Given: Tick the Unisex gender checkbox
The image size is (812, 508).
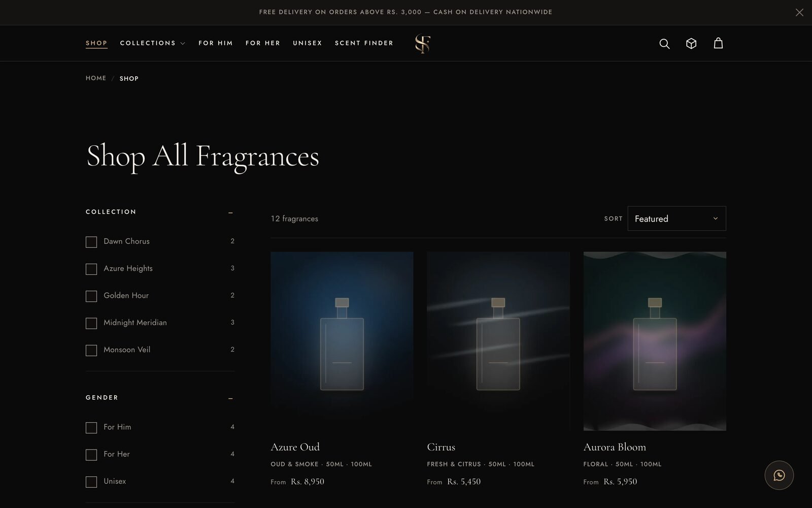Looking at the screenshot, I should 91,482.
